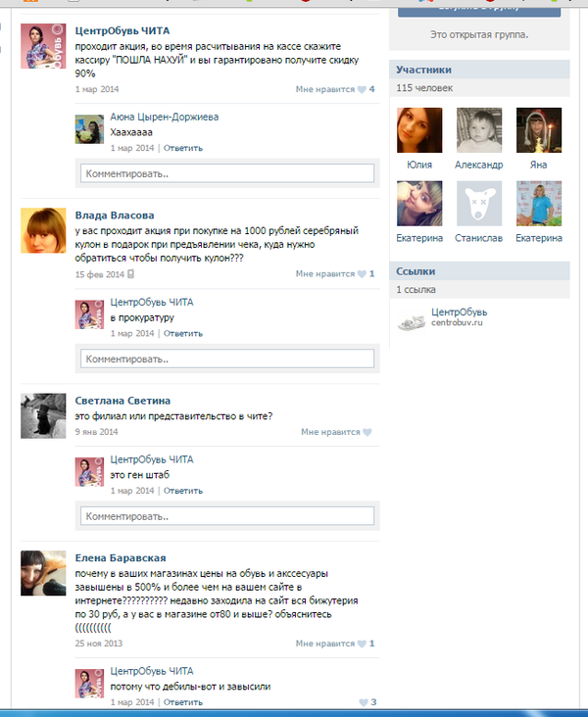Click Ответить under 'это ген штаб'
The width and height of the screenshot is (588, 717).
tap(183, 491)
